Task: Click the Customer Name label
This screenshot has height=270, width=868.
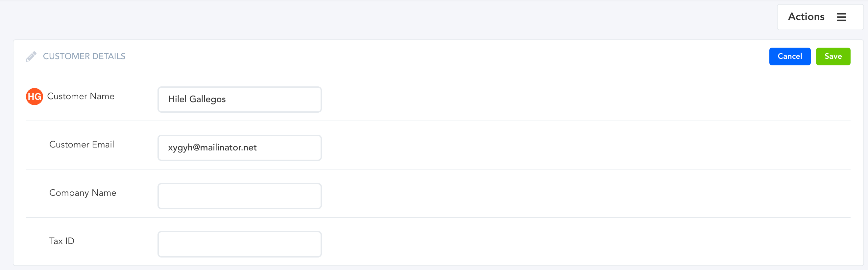Action: pyautogui.click(x=81, y=96)
